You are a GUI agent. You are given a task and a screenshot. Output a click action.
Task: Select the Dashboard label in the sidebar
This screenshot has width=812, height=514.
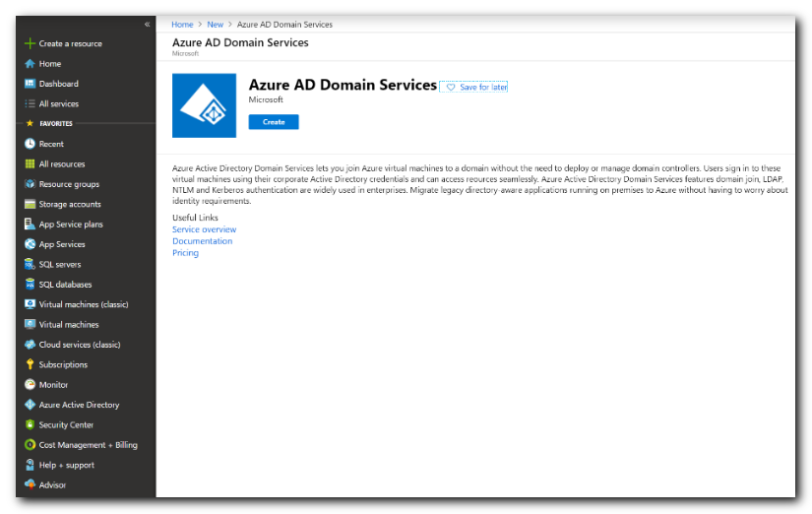pos(59,84)
